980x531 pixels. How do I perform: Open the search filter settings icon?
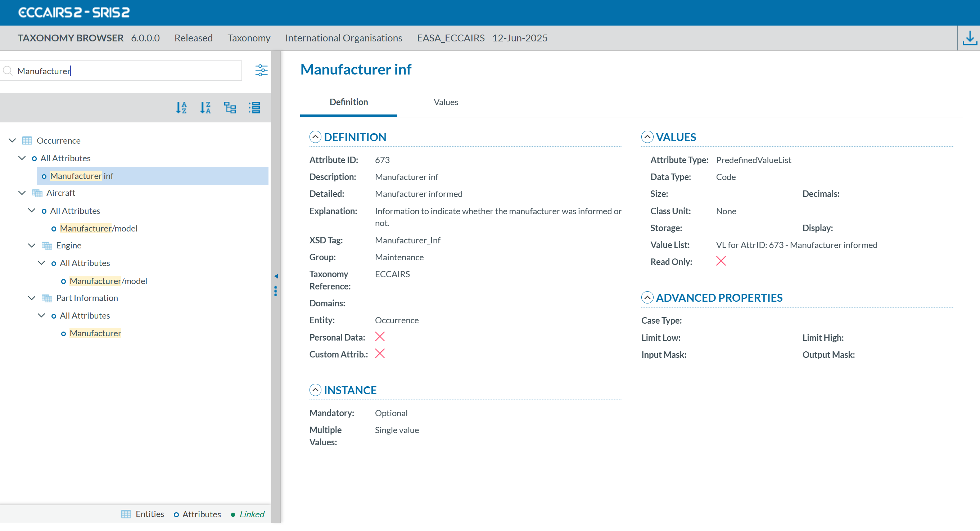point(261,71)
